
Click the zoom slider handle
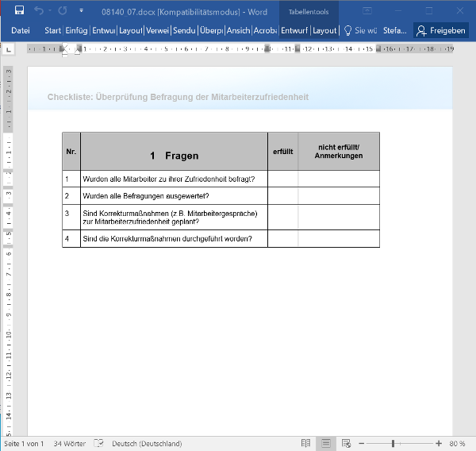[393, 443]
